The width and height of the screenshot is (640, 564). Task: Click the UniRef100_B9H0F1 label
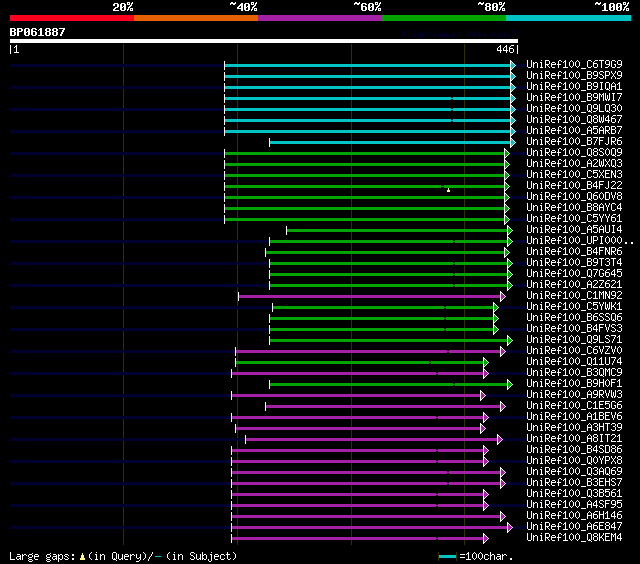tap(574, 384)
